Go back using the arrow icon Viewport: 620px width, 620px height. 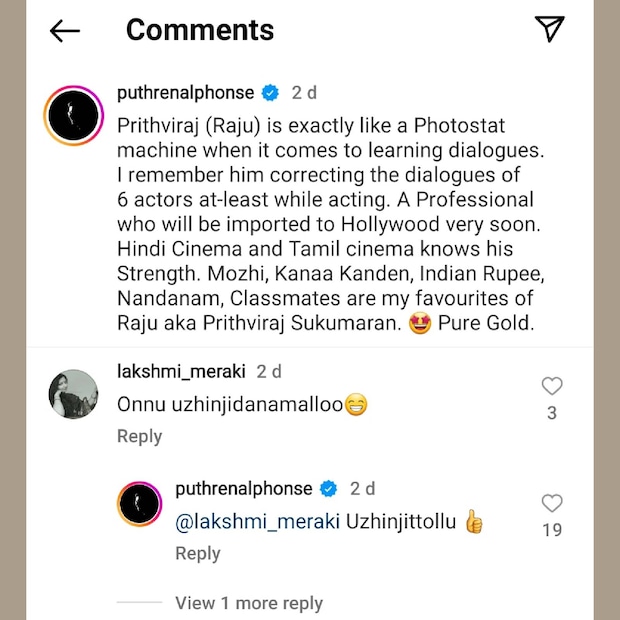pyautogui.click(x=65, y=31)
